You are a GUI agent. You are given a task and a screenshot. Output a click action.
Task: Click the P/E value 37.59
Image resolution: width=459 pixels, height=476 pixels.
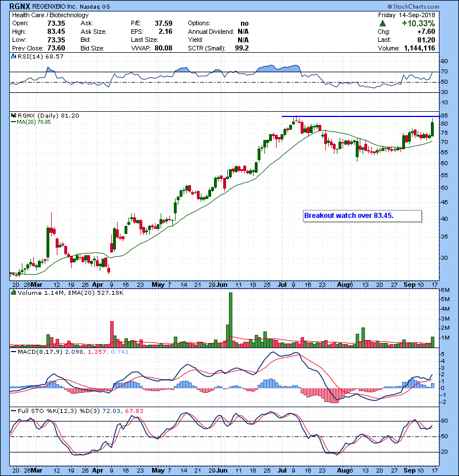pos(164,24)
